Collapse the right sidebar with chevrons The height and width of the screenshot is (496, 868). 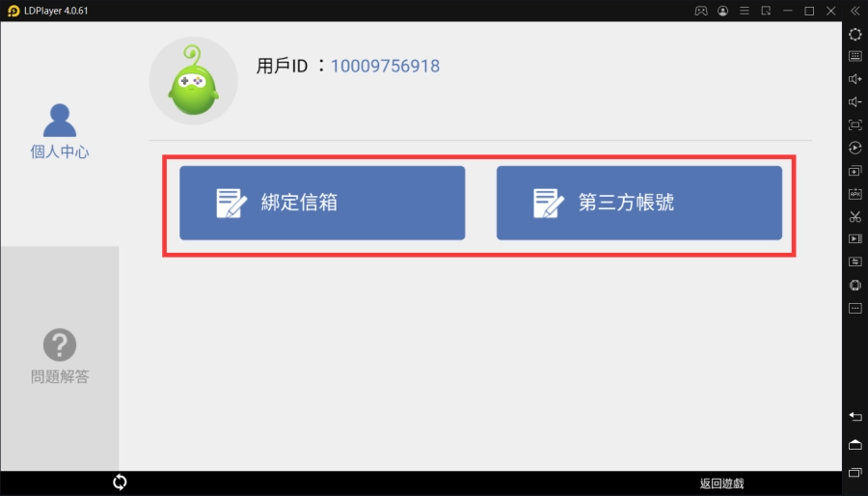coord(854,11)
